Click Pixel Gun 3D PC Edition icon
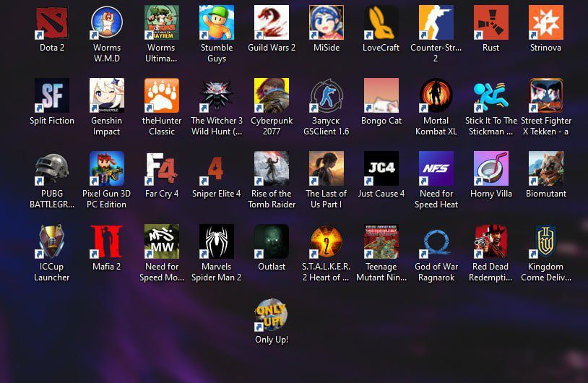This screenshot has width=588, height=383. pos(107,168)
